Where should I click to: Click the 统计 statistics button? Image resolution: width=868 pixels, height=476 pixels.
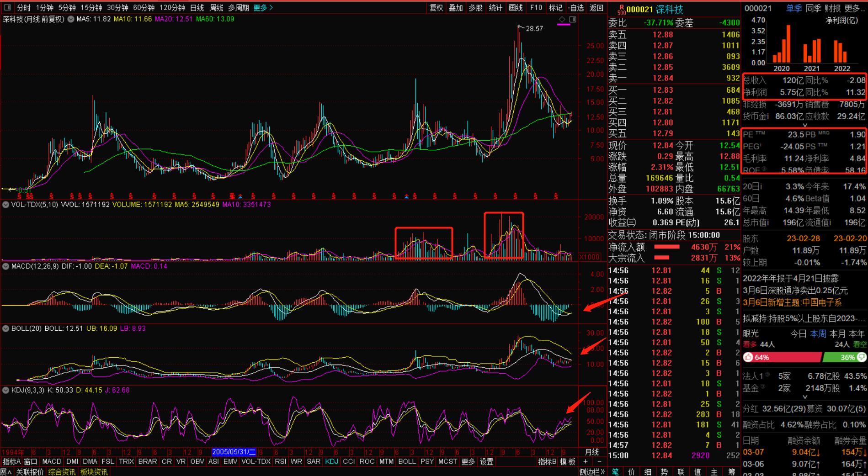click(x=495, y=8)
